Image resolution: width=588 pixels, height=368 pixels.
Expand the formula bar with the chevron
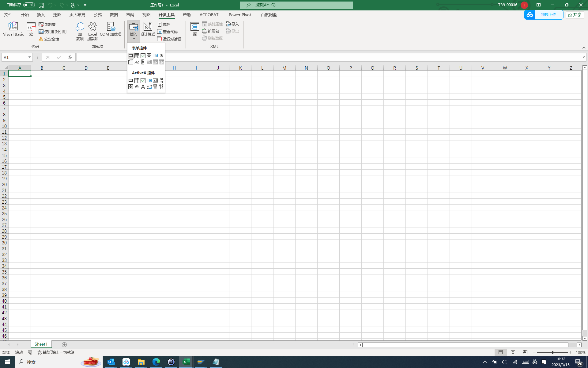coord(584,57)
